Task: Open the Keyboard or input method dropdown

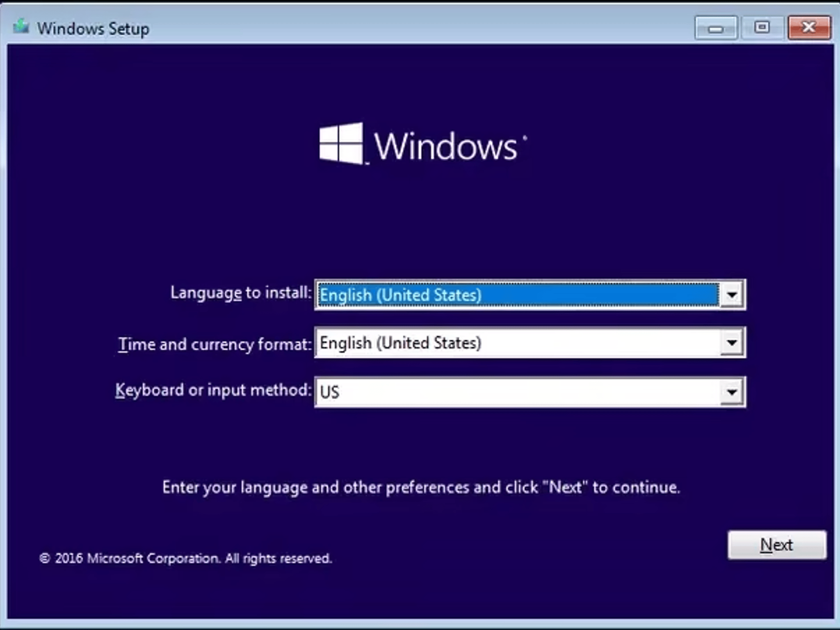Action: tap(733, 392)
